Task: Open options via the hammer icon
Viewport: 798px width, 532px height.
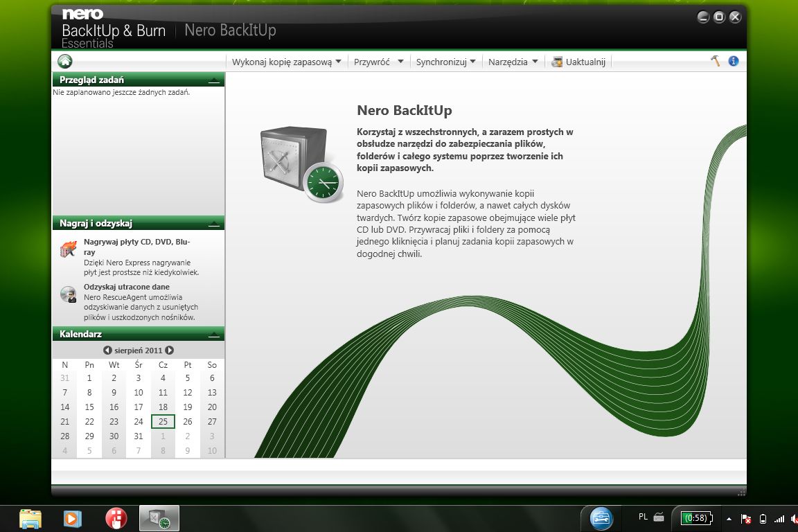Action: (715, 61)
